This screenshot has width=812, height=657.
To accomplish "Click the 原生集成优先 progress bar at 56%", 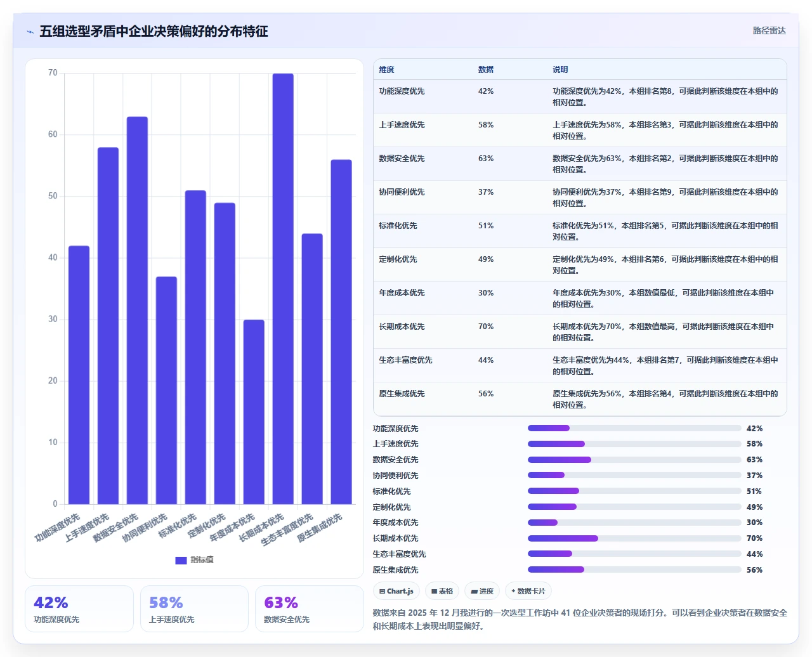I will point(634,569).
